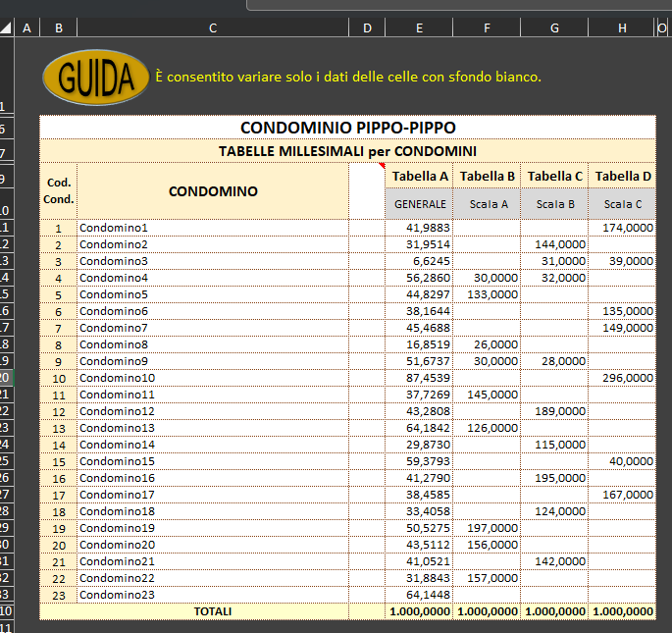The width and height of the screenshot is (672, 633).
Task: Click value 135,0000 for Condomino6
Action: pos(622,311)
